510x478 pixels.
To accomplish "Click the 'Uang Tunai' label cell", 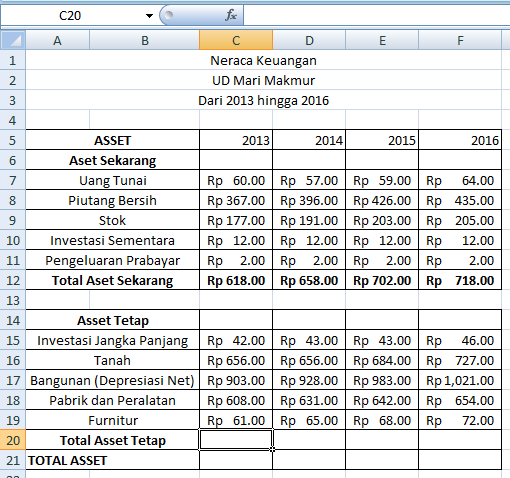I will pyautogui.click(x=113, y=180).
